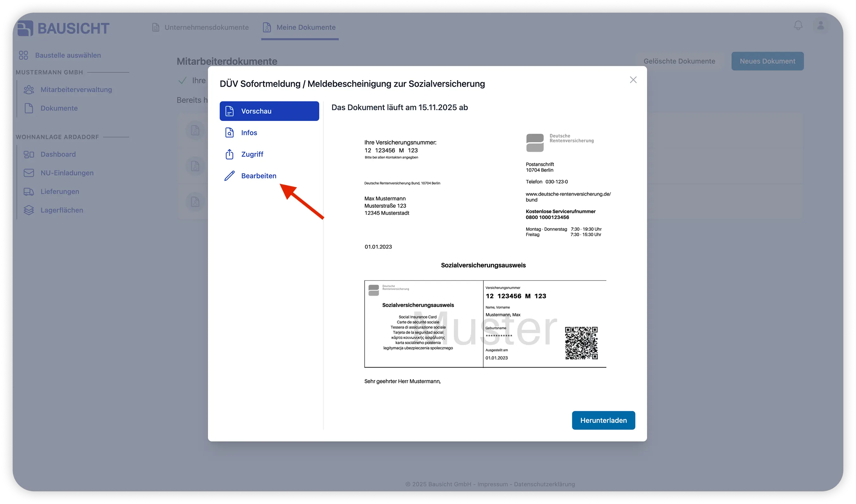Image resolution: width=856 pixels, height=504 pixels.
Task: Open the Bearbeiten section
Action: click(x=269, y=176)
